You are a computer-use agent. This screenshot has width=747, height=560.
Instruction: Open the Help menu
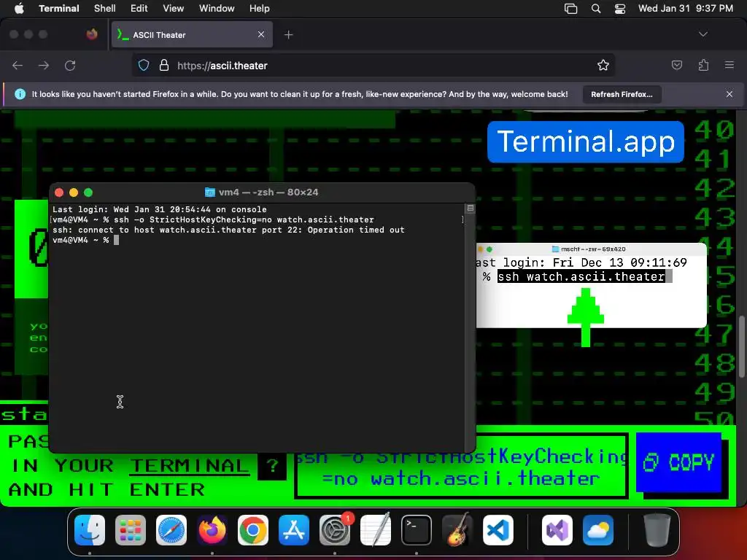(259, 8)
